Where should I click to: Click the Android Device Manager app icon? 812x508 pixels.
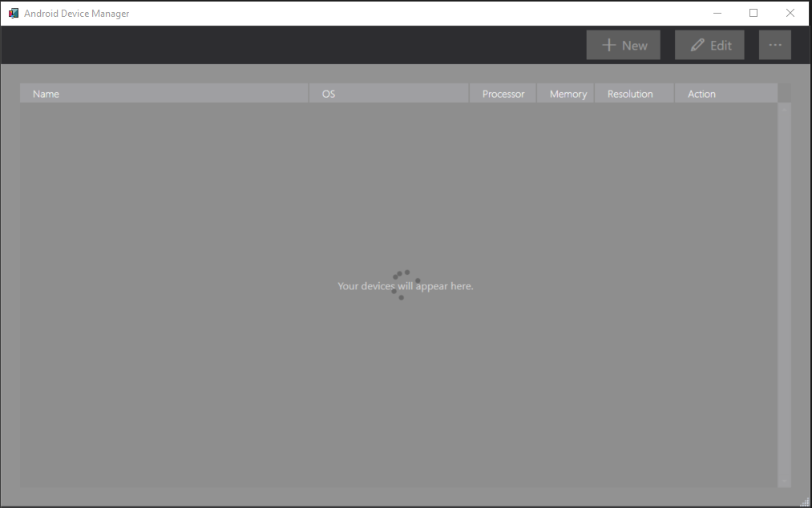(14, 14)
